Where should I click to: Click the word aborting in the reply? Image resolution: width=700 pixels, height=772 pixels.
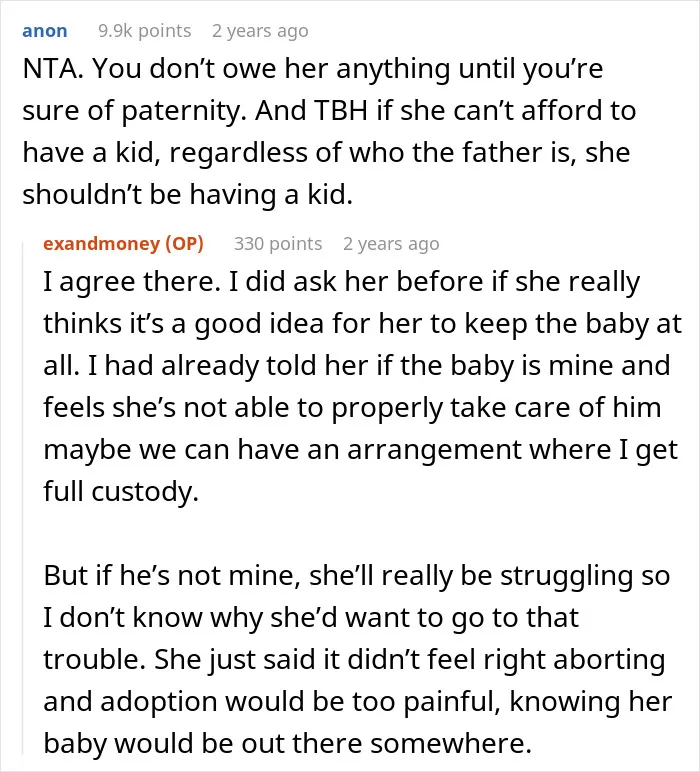pyautogui.click(x=609, y=660)
